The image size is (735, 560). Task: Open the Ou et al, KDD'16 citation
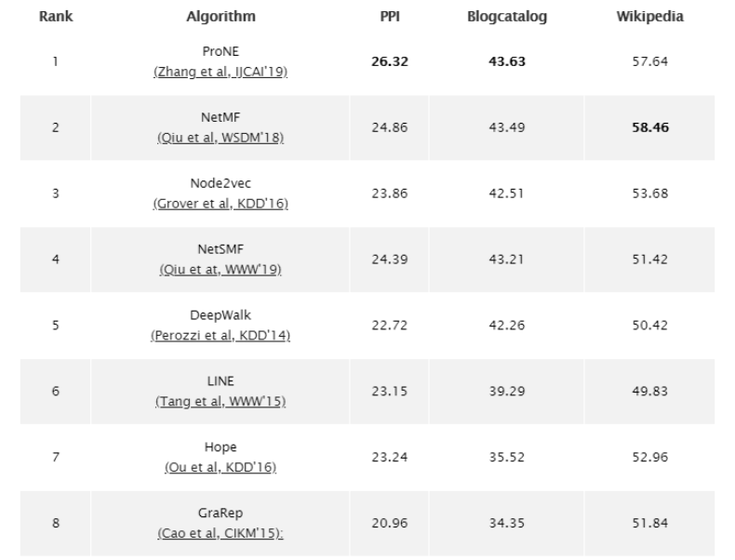coord(220,467)
